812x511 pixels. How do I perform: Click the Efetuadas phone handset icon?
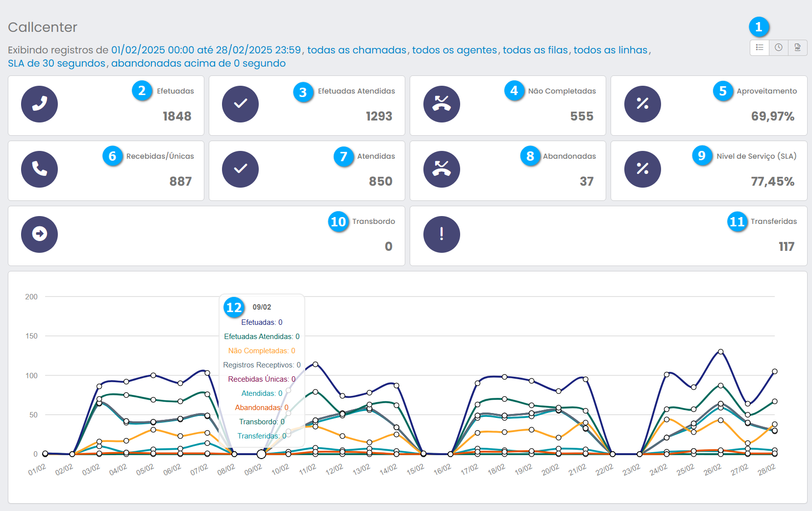coord(39,104)
